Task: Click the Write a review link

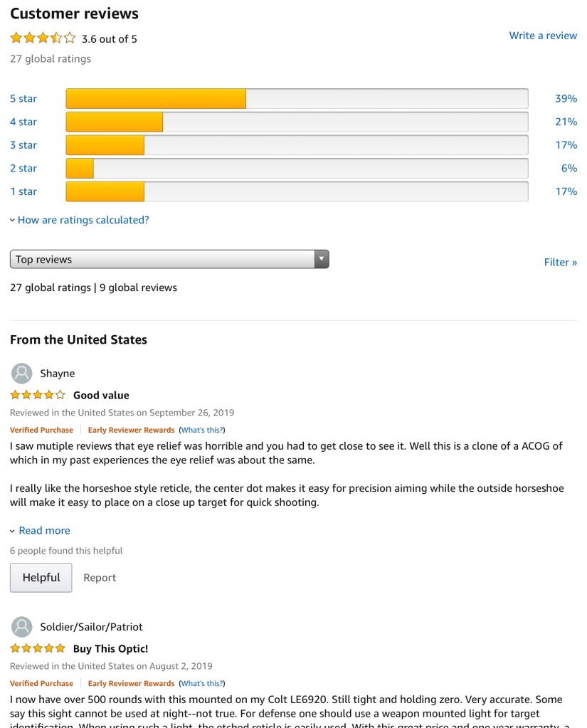Action: coord(543,36)
